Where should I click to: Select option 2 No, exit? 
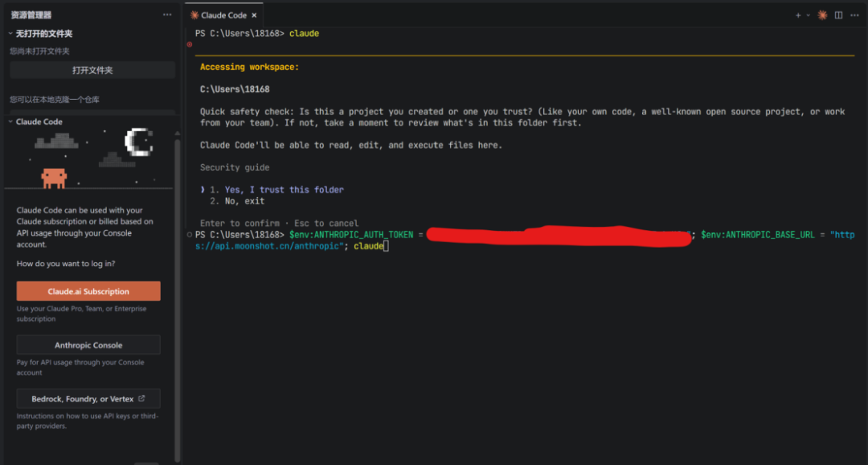237,201
